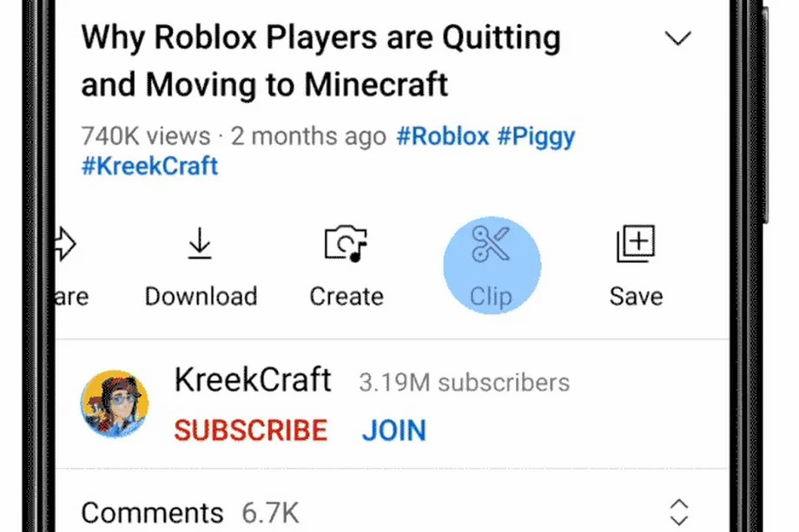
Task: Open the #Roblox hashtag link
Action: 442,136
